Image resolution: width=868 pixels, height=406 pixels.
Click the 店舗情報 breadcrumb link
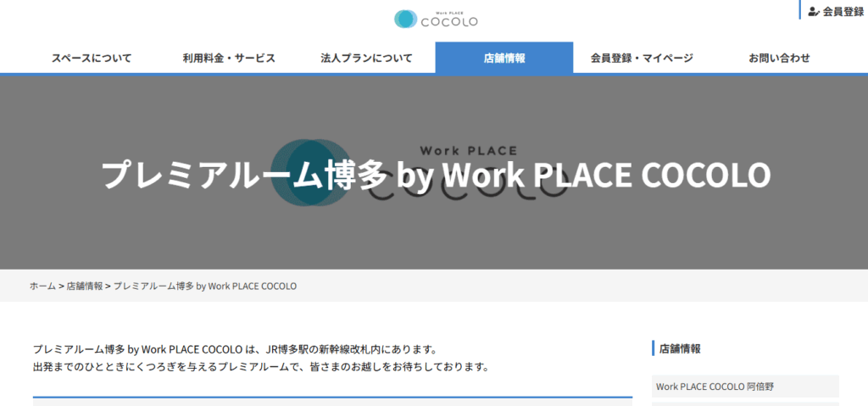pos(85,286)
